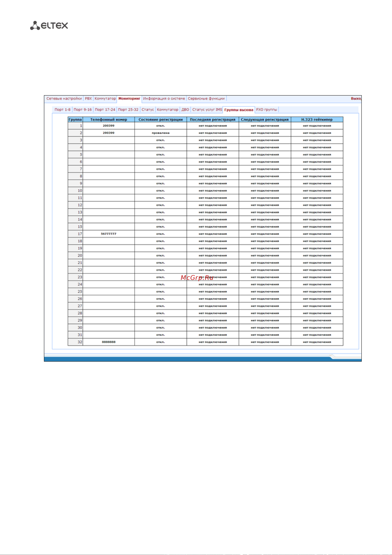
Task: Open the Статус subtab
Action: click(x=148, y=110)
